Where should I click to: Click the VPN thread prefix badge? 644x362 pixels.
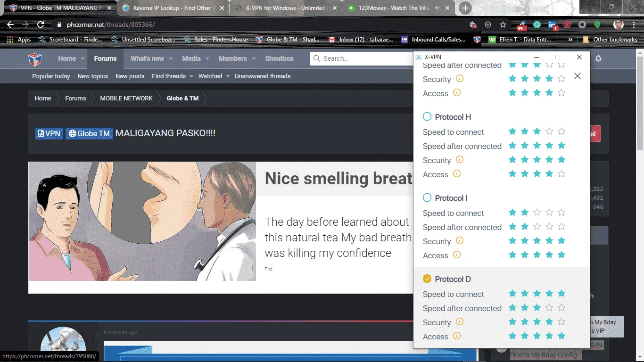[49, 133]
